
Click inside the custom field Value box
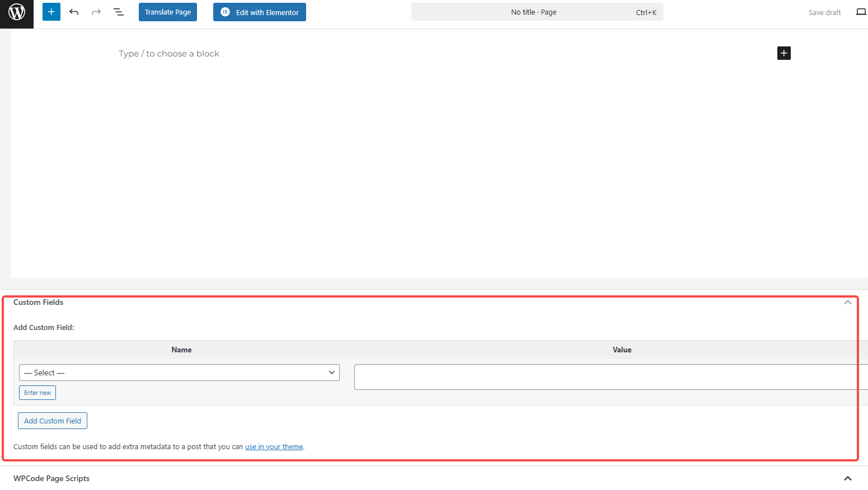coord(607,376)
